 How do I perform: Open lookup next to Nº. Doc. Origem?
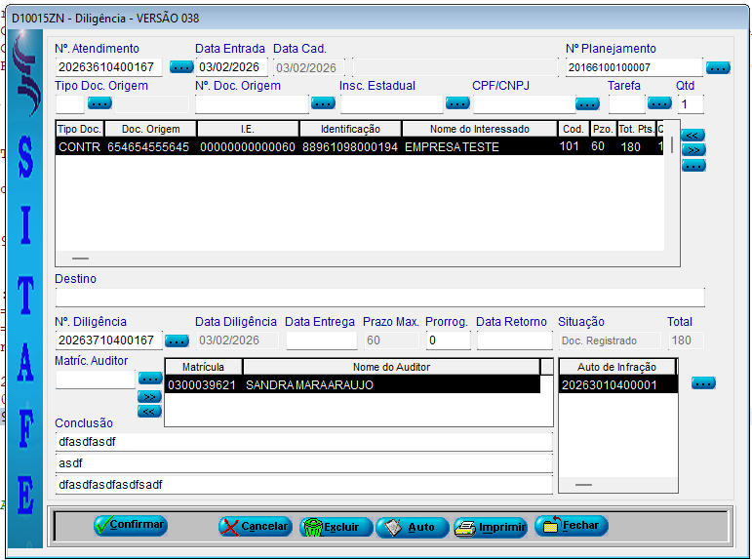pyautogui.click(x=323, y=103)
